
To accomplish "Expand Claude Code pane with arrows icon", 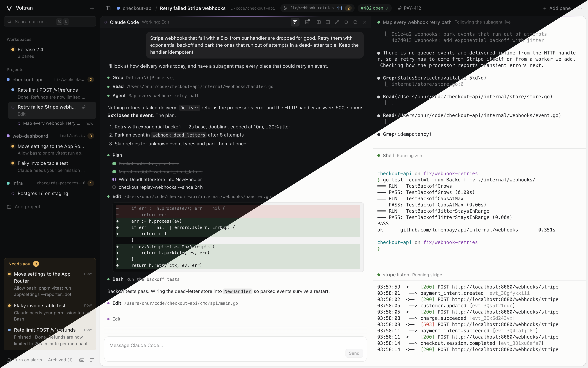I will click(x=337, y=22).
